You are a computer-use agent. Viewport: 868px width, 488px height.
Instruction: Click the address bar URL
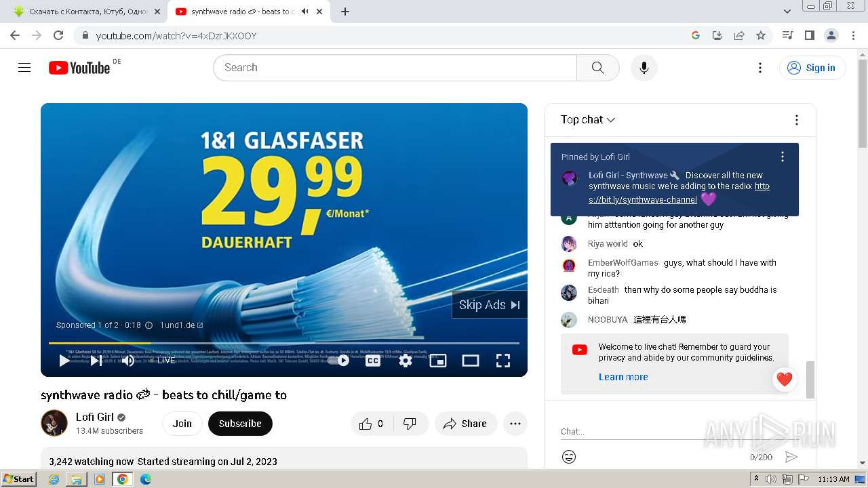176,36
